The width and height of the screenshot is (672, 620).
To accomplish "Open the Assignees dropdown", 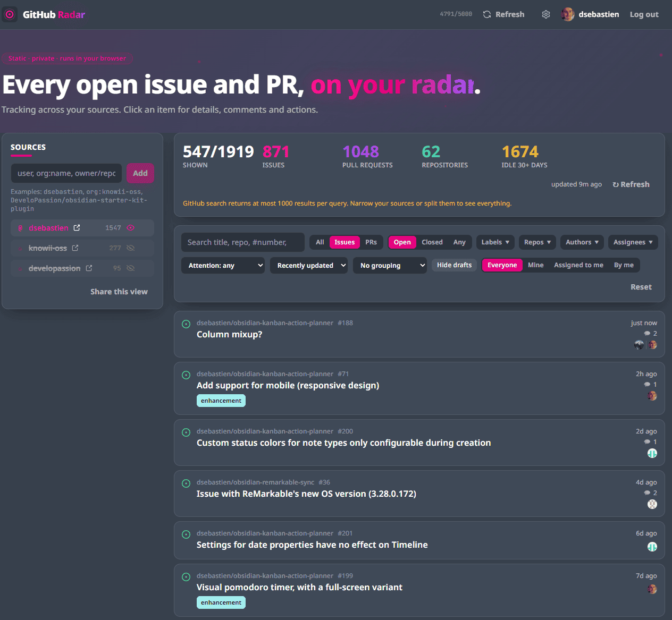I will coord(633,242).
